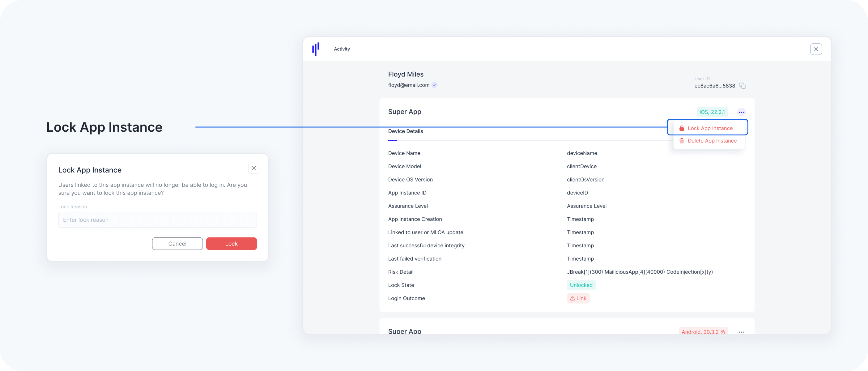
Task: Open the Activity header item
Action: (342, 49)
